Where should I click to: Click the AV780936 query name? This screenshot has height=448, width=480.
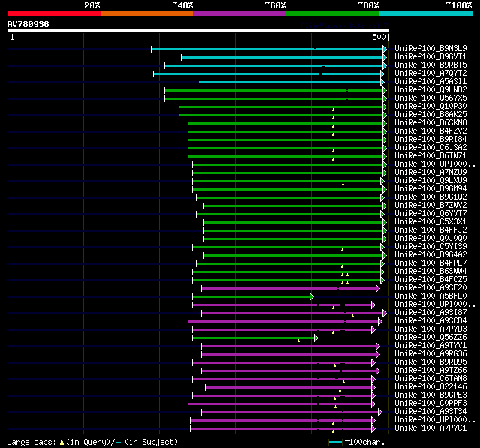(28, 24)
